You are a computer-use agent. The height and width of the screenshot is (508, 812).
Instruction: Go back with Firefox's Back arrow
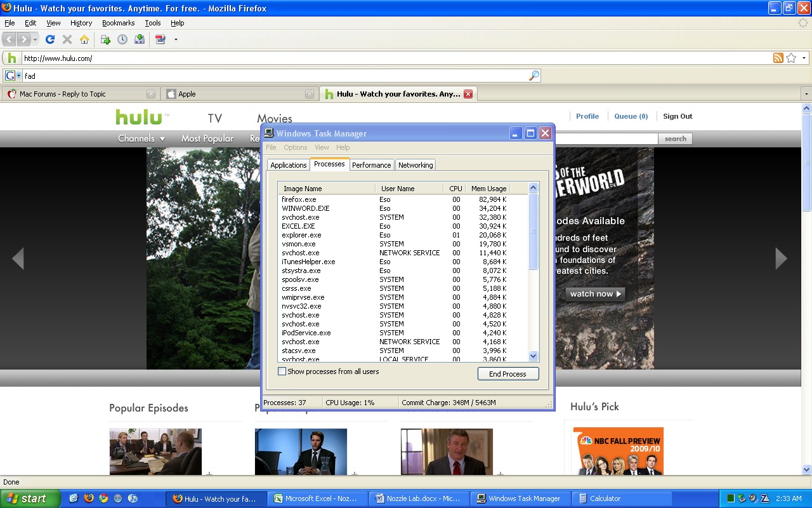pyautogui.click(x=10, y=39)
